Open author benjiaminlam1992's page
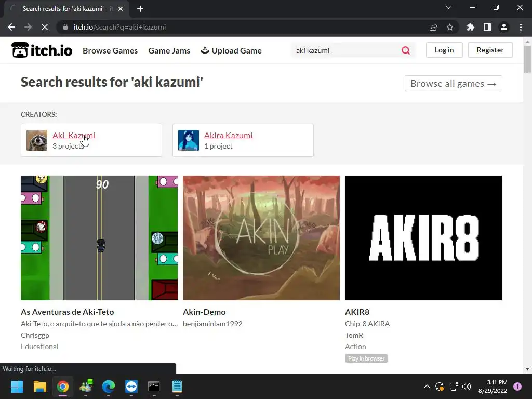The height and width of the screenshot is (399, 532). [212, 324]
